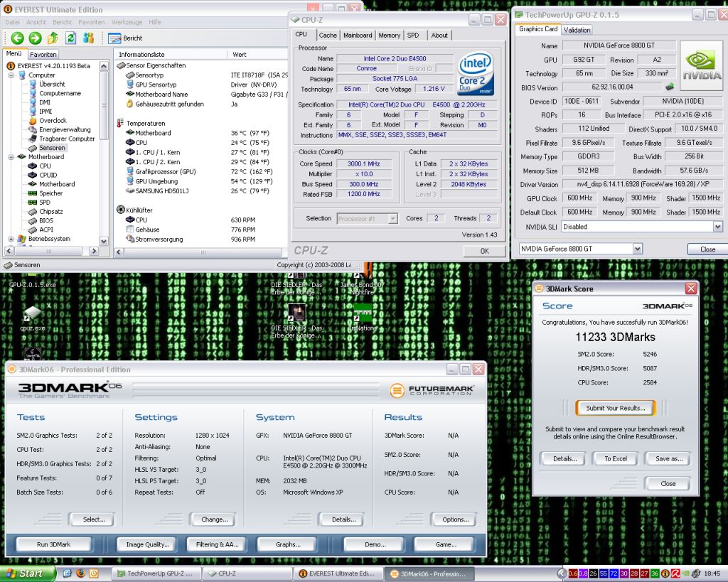Open the CPU-Z About tab
Image resolution: width=728 pixels, height=582 pixels.
[439, 36]
